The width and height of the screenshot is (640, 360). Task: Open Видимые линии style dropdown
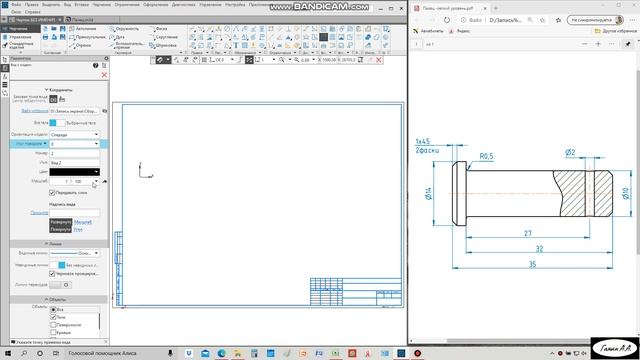[x=74, y=253]
